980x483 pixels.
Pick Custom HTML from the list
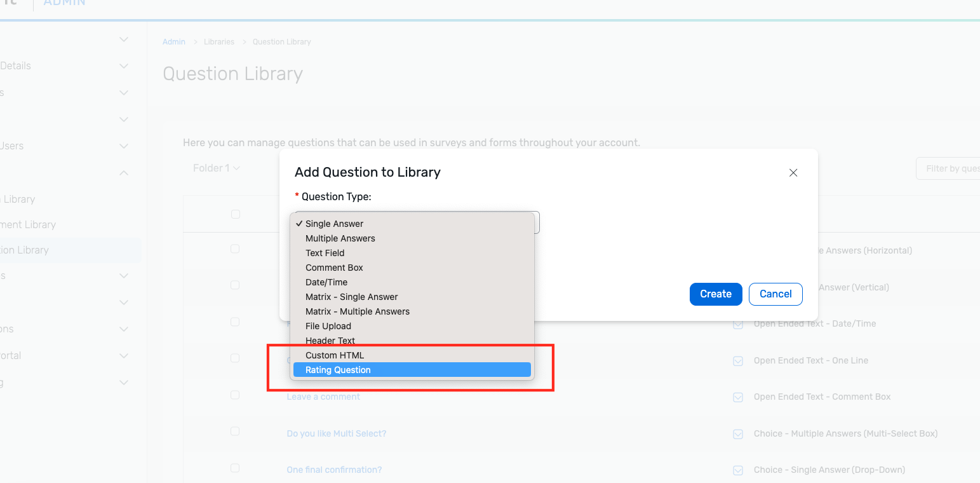coord(412,355)
